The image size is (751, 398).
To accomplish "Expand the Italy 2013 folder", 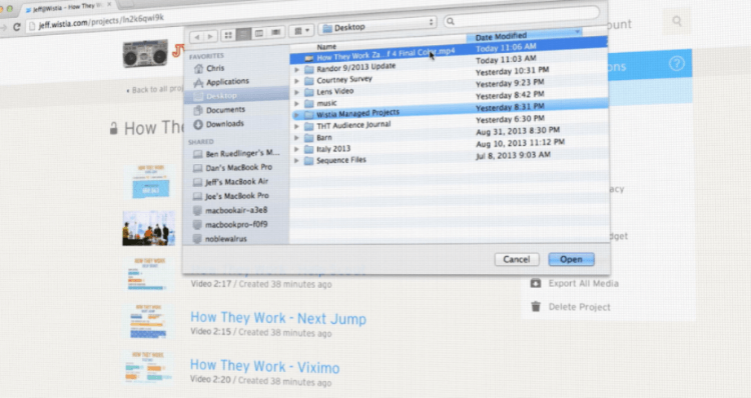I will 296,149.
